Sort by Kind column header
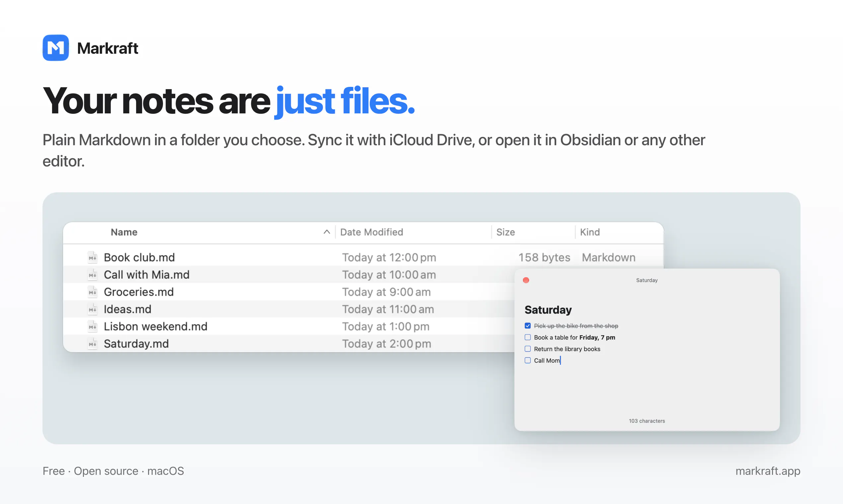 pos(590,232)
